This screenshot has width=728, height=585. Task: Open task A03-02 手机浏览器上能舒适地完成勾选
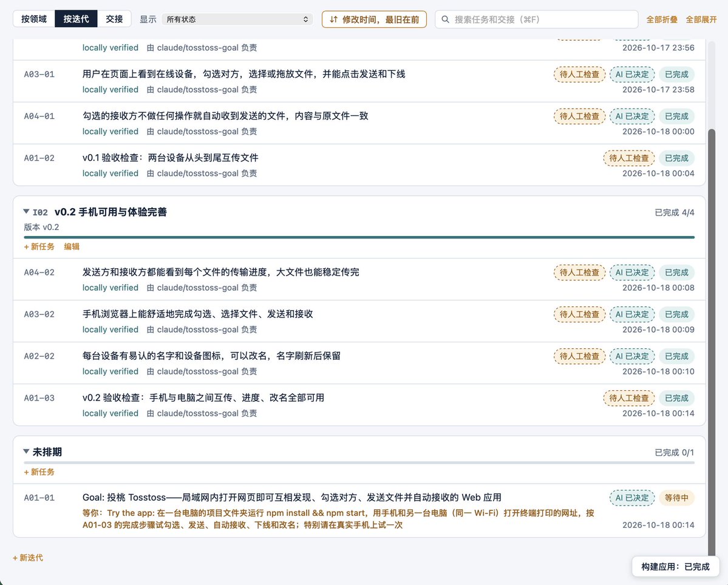click(x=359, y=321)
